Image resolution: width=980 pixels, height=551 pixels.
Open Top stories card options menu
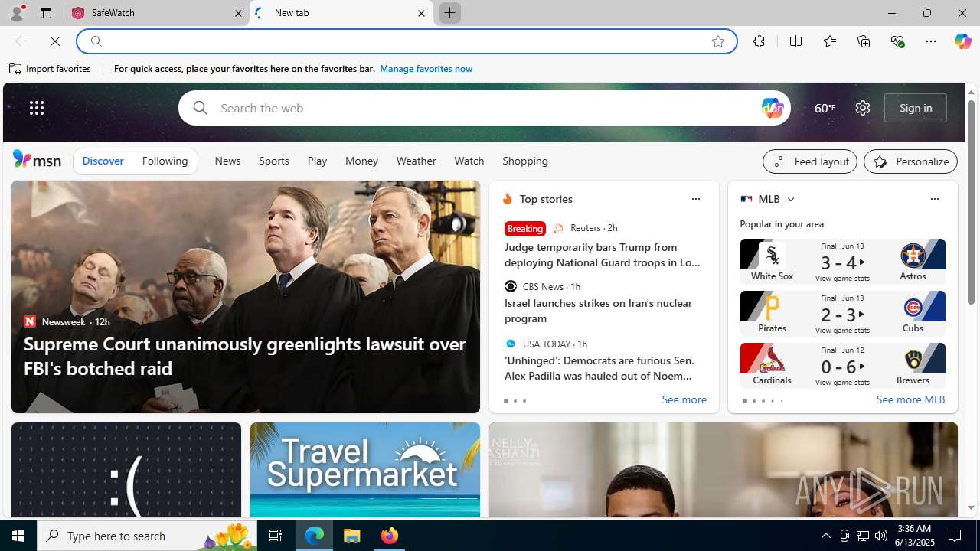pyautogui.click(x=695, y=199)
